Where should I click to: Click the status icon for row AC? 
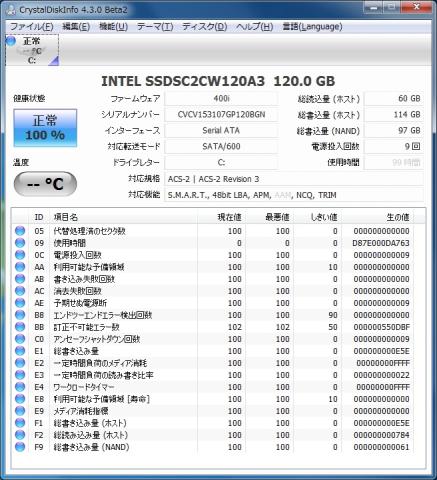[20, 291]
